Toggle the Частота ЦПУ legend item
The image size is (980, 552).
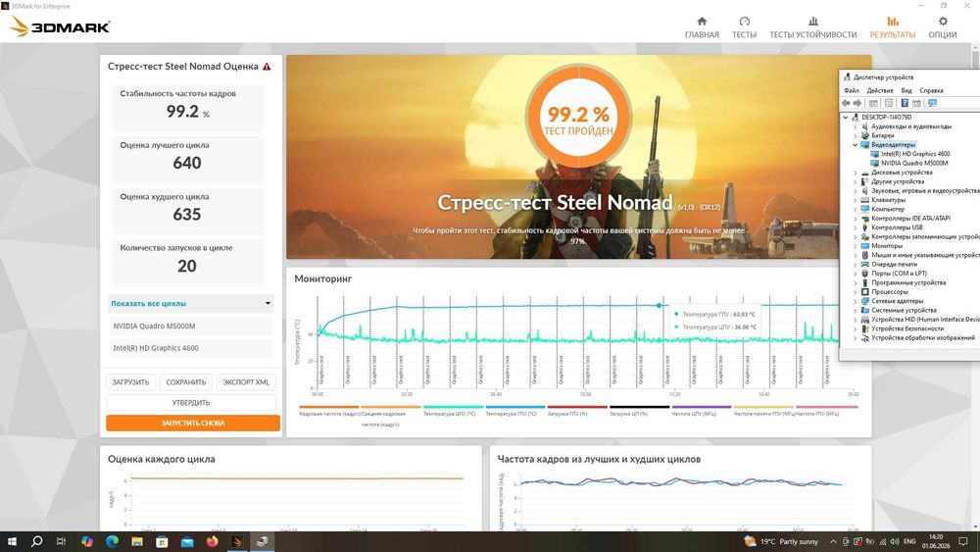[x=701, y=410]
